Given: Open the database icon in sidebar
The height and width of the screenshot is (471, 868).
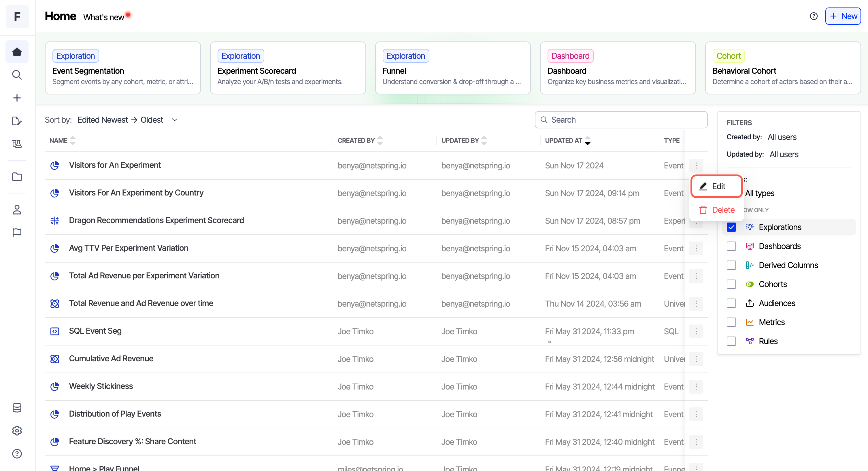Looking at the screenshot, I should [17, 408].
